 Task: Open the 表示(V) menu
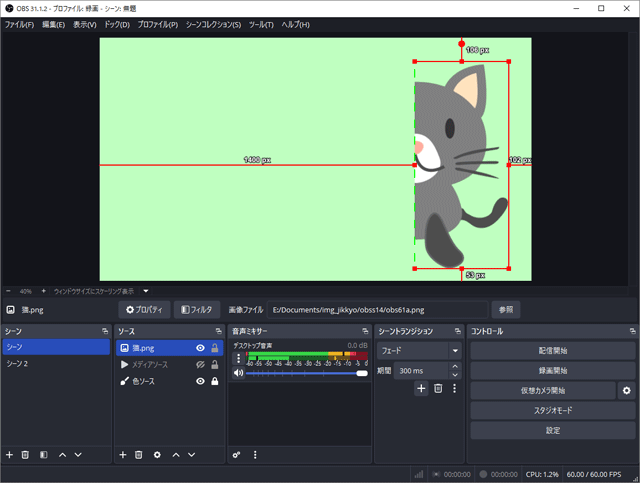click(x=84, y=24)
